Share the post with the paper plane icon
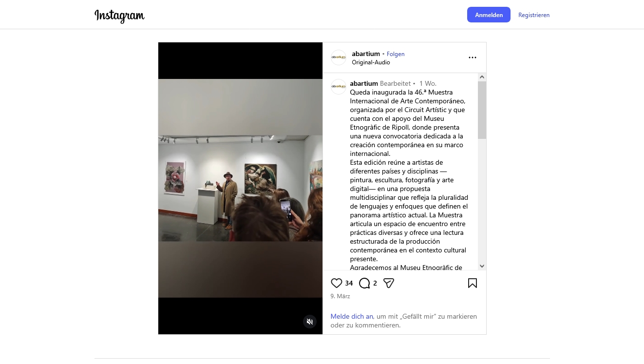This screenshot has height=364, width=644. pyautogui.click(x=388, y=283)
